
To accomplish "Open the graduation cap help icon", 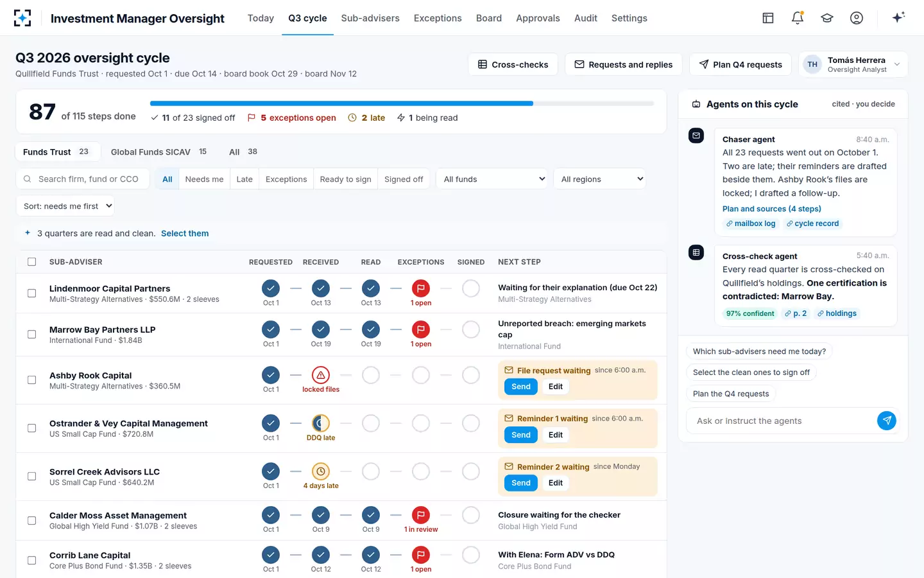I will click(827, 18).
